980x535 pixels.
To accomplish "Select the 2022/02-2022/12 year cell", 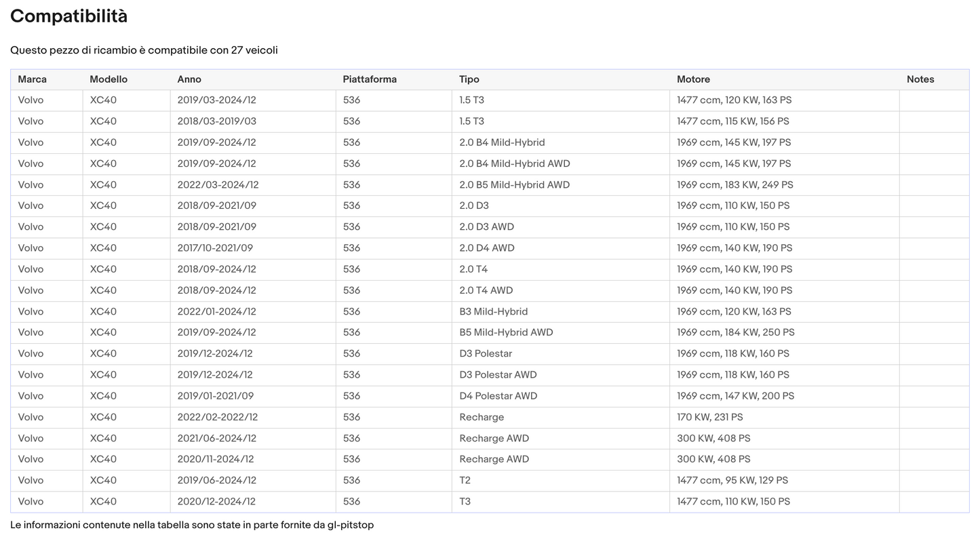I will (x=253, y=417).
